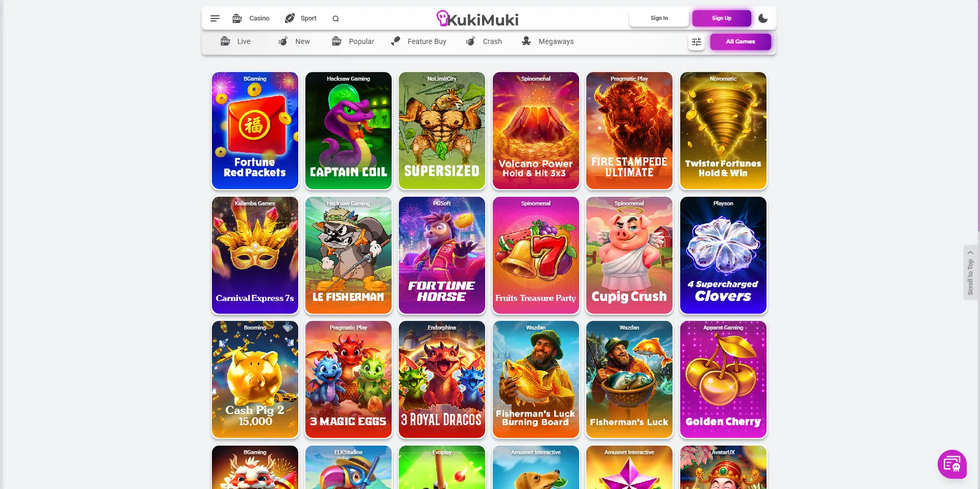
Task: Toggle dark mode moon icon
Action: [x=763, y=18]
